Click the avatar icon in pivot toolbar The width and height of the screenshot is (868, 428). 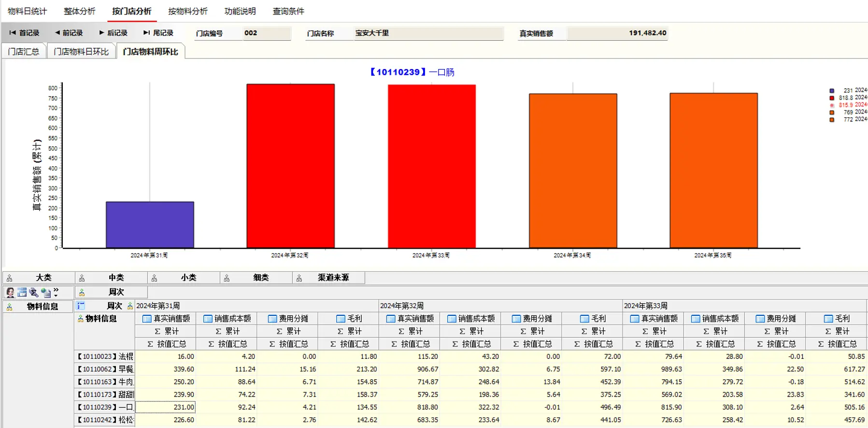coord(10,292)
